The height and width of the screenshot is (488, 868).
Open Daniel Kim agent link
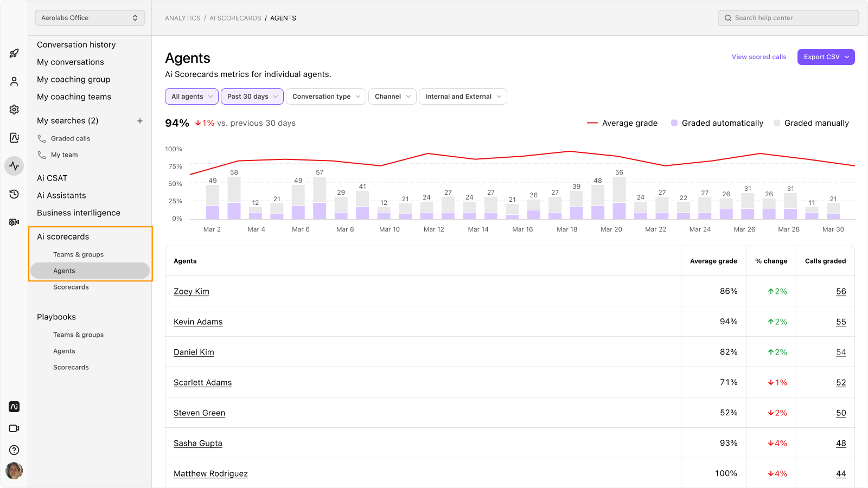pos(194,352)
